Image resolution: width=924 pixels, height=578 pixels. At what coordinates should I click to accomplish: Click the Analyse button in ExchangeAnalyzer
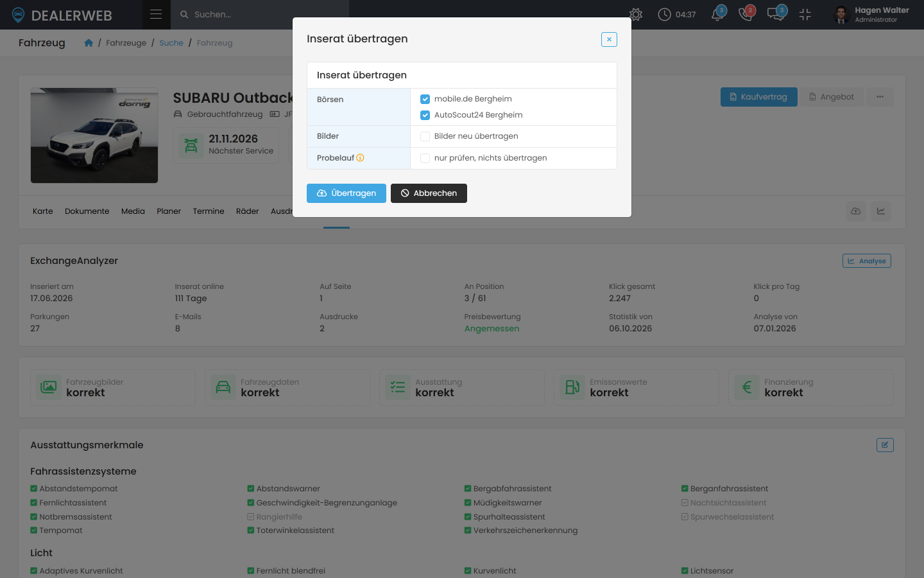pyautogui.click(x=867, y=261)
